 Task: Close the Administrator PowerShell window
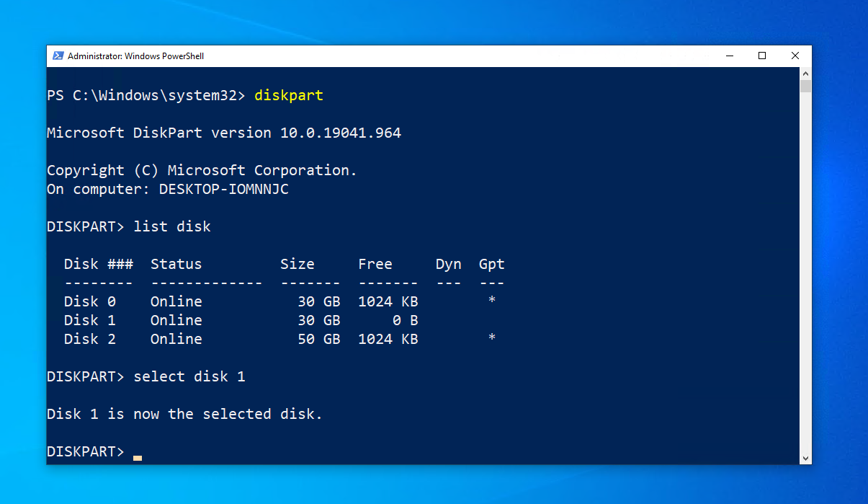tap(795, 56)
